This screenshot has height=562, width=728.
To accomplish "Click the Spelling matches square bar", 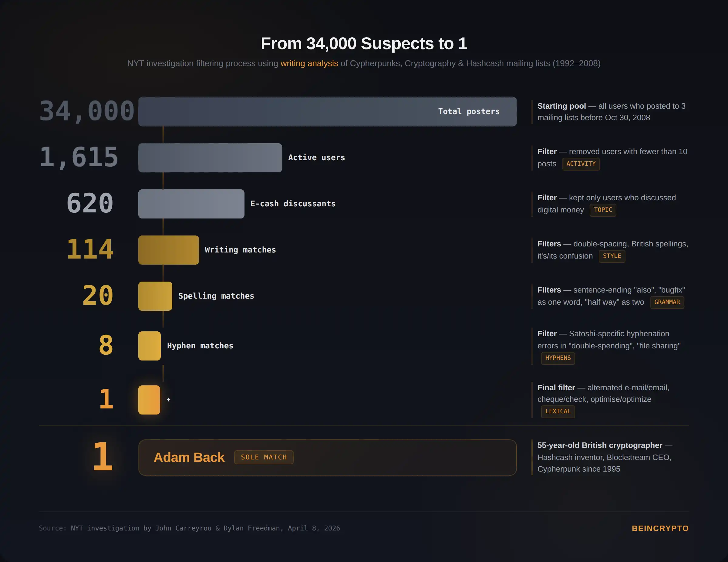I will 155,296.
